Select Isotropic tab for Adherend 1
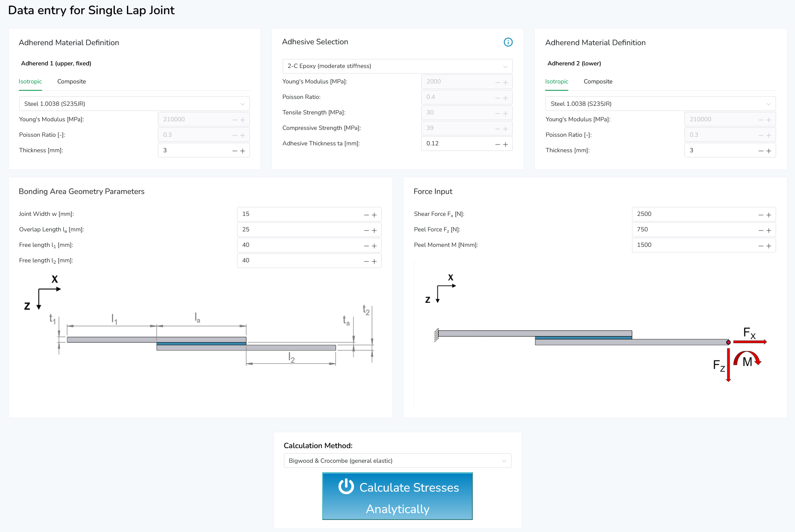This screenshot has width=795, height=532. [30, 82]
